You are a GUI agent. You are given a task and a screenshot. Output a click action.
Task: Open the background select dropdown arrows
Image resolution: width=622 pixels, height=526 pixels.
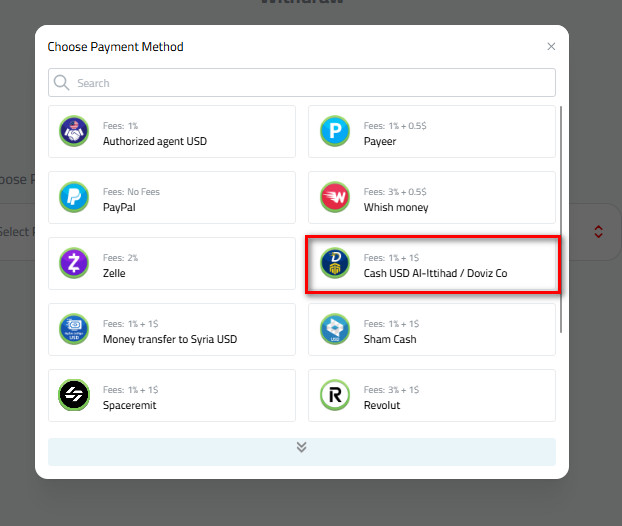click(x=598, y=232)
